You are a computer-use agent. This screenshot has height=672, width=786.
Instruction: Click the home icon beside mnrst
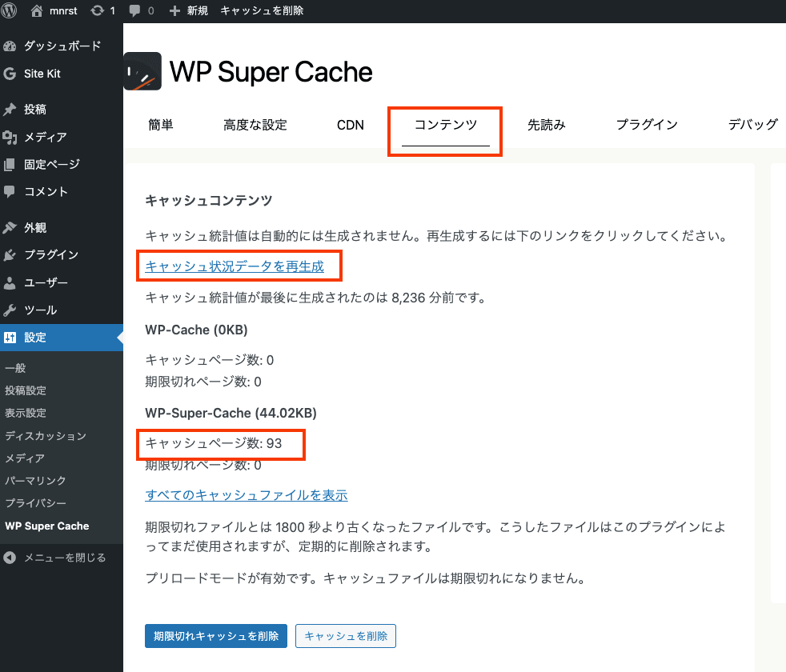point(37,10)
